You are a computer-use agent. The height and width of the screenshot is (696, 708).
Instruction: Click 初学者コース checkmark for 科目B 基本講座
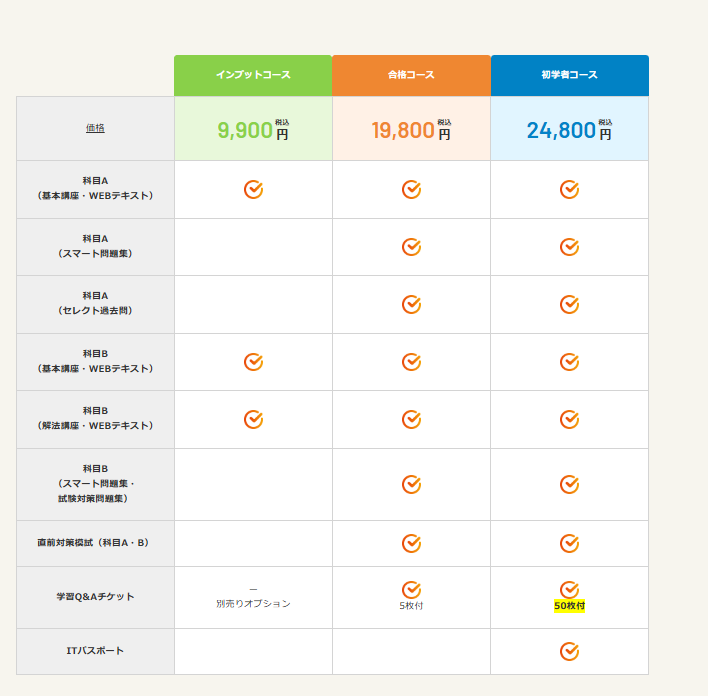569,362
